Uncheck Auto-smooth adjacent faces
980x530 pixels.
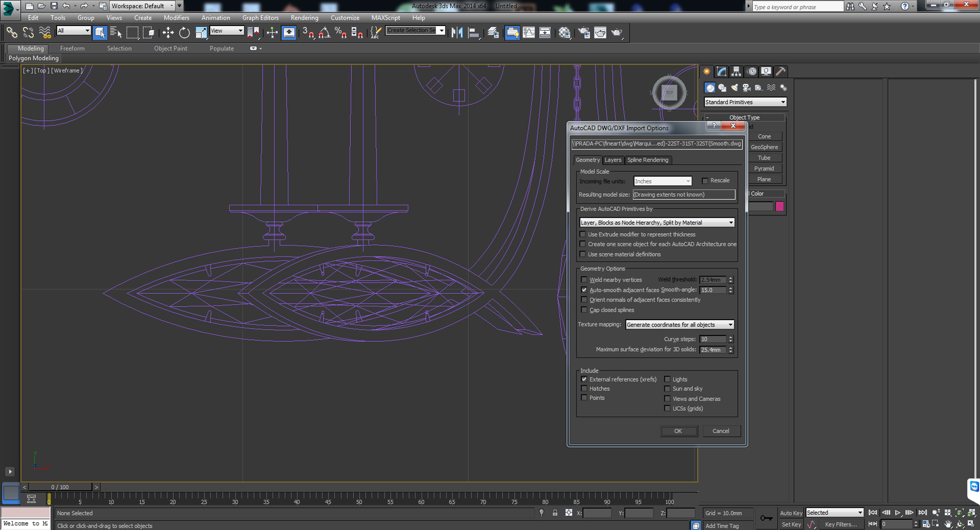tap(584, 290)
